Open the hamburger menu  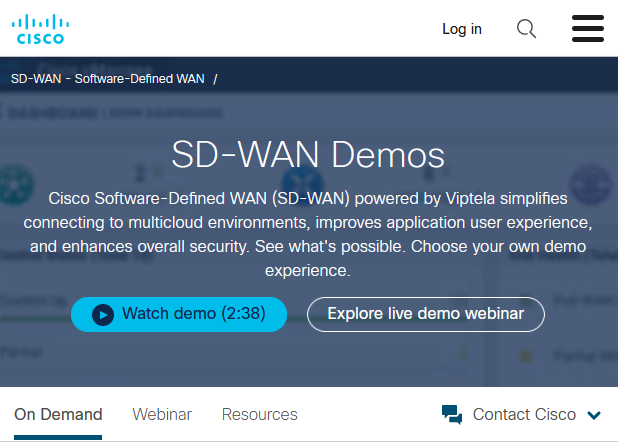[x=588, y=28]
